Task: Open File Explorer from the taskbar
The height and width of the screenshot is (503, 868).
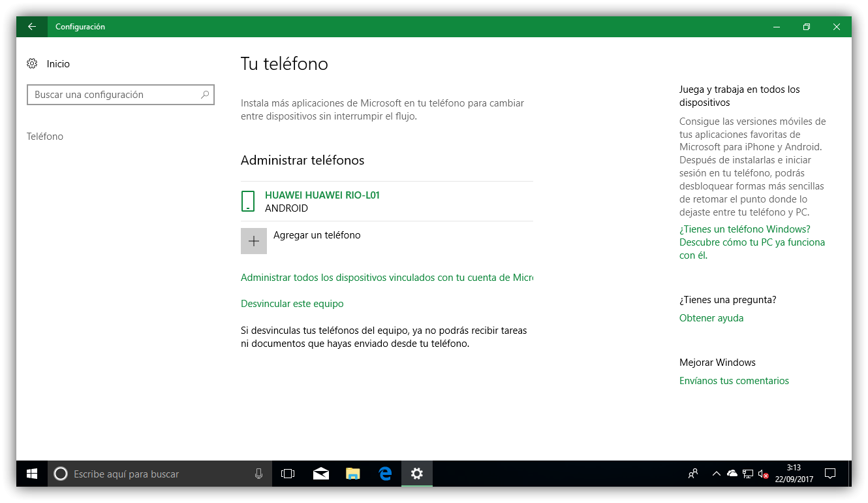Action: (x=352, y=474)
